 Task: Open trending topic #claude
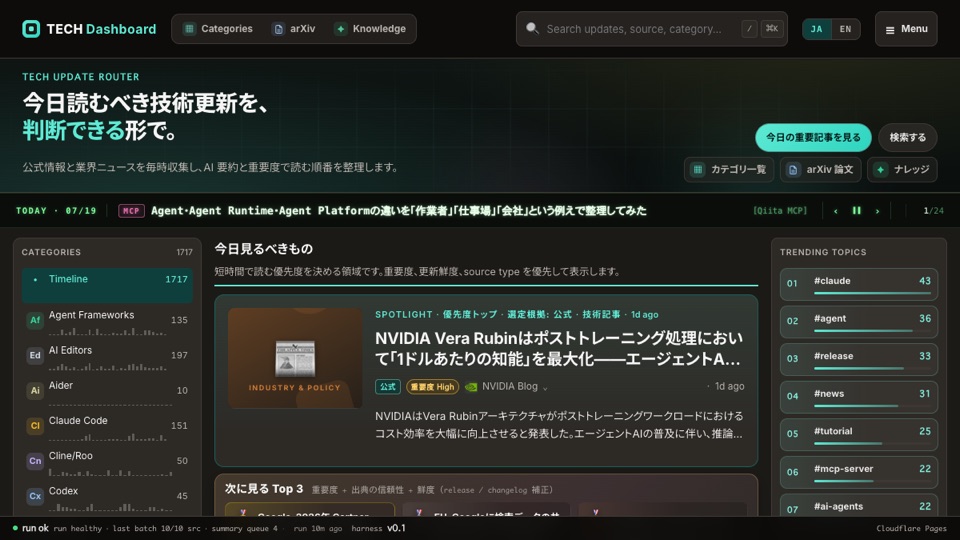coord(858,285)
